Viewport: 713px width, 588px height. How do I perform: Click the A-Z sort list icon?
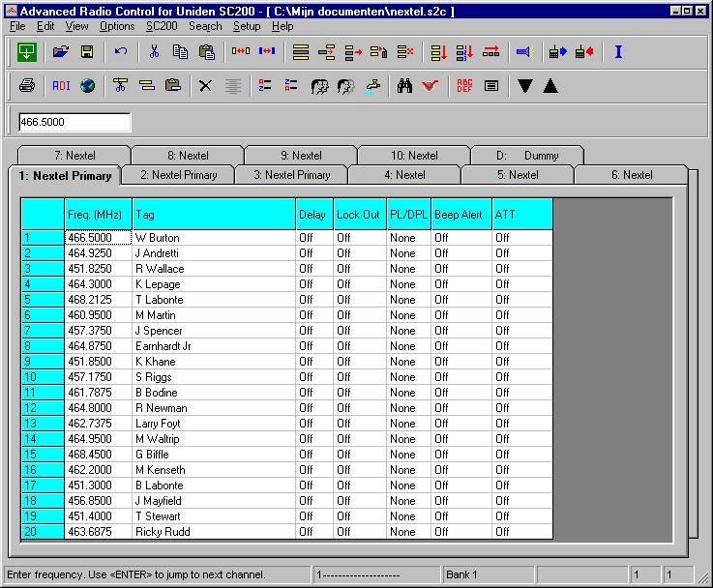265,85
